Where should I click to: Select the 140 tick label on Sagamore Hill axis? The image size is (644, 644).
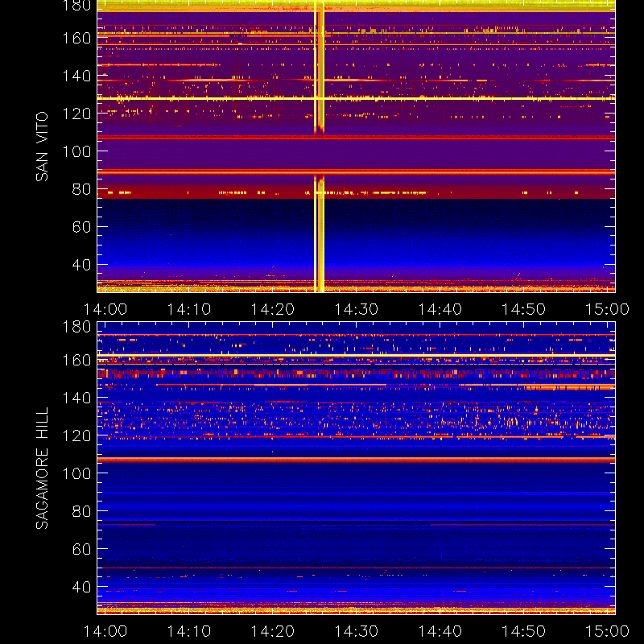point(76,398)
